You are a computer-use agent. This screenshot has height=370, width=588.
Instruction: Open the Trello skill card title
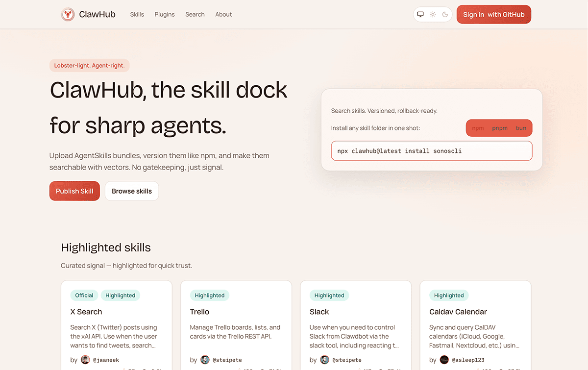(x=199, y=312)
